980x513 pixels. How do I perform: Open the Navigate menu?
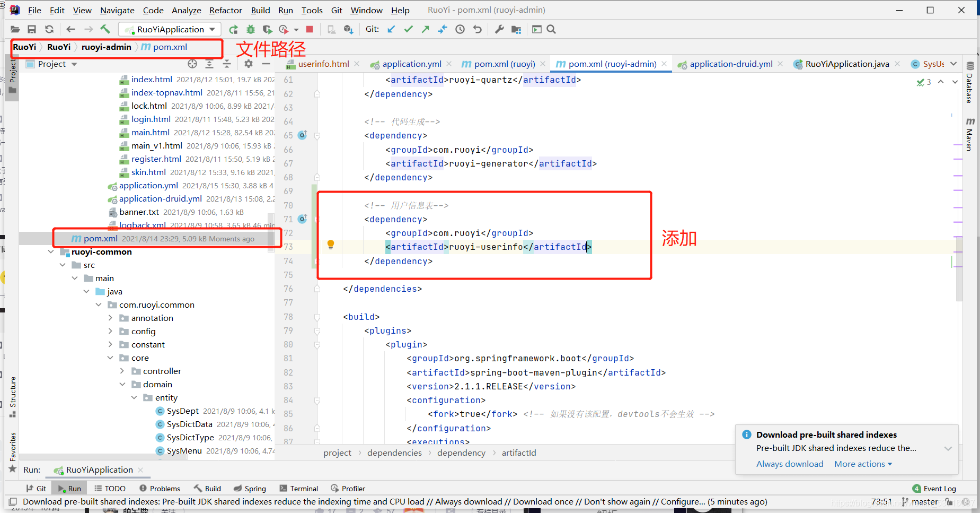pyautogui.click(x=117, y=10)
